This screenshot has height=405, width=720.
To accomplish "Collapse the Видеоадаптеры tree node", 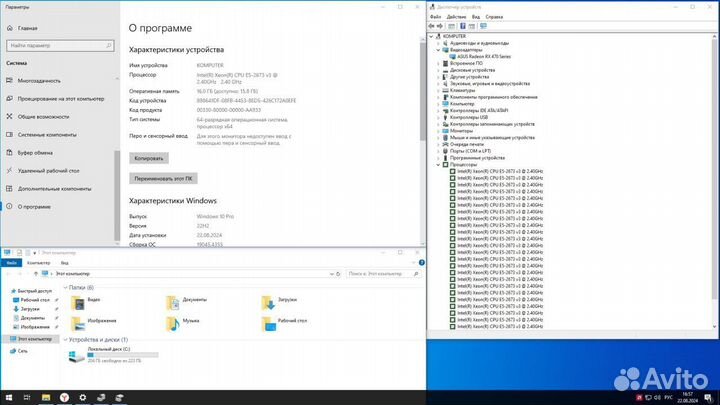I will [x=440, y=50].
